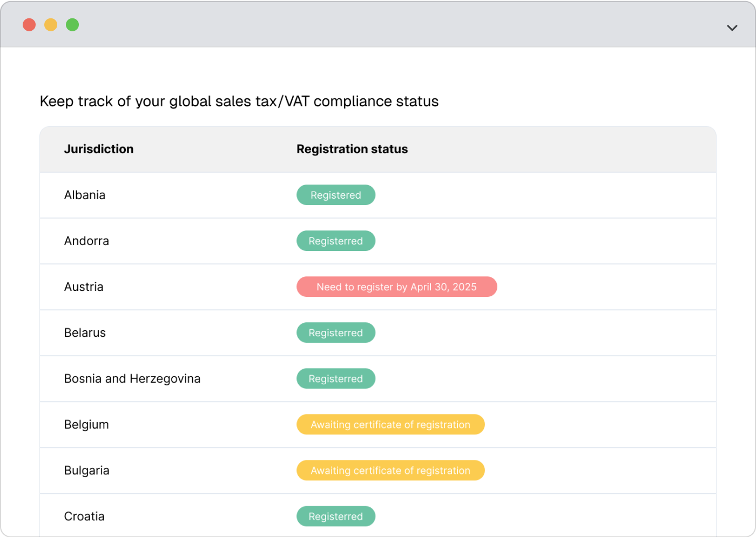The height and width of the screenshot is (537, 756).
Task: Sort by the Jurisdiction column header
Action: tap(99, 149)
